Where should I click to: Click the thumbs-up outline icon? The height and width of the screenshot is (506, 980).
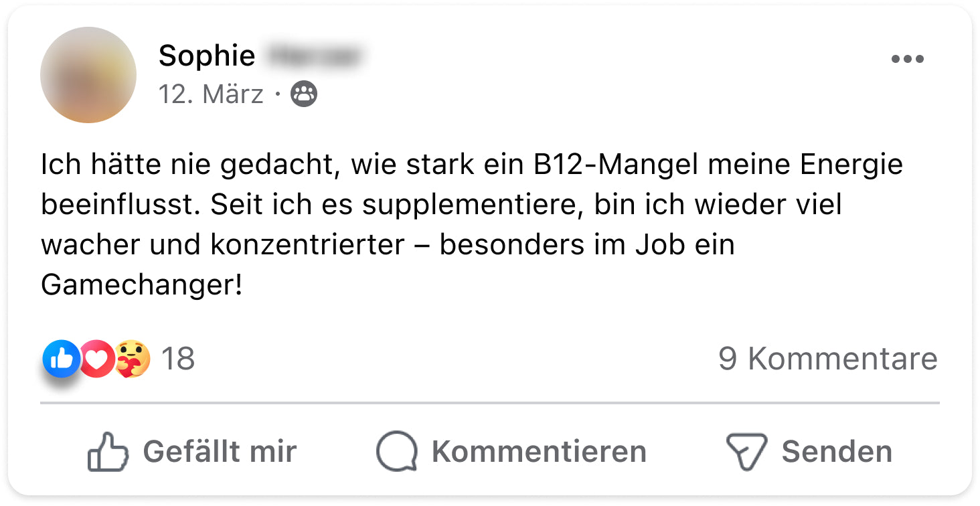108,452
